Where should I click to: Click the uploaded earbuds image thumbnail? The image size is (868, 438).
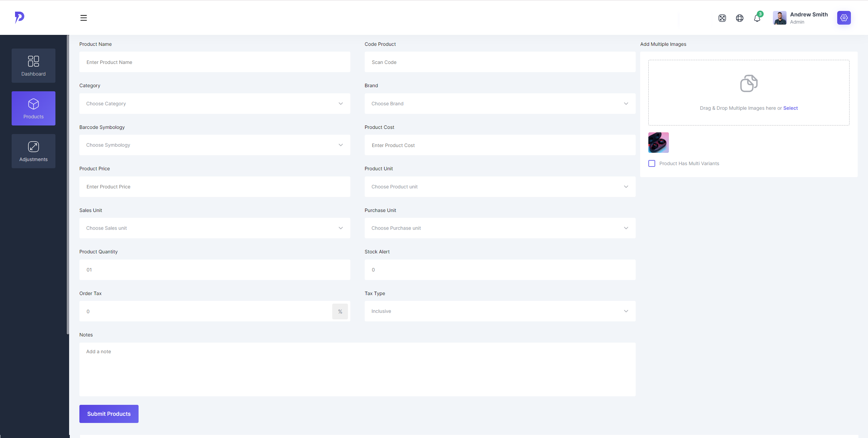click(658, 143)
